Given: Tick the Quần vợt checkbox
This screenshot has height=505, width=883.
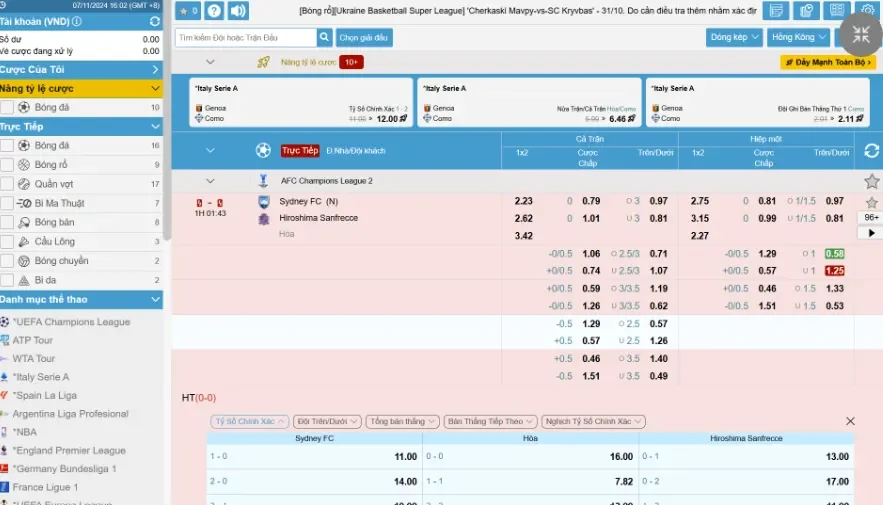Looking at the screenshot, I should [x=8, y=184].
